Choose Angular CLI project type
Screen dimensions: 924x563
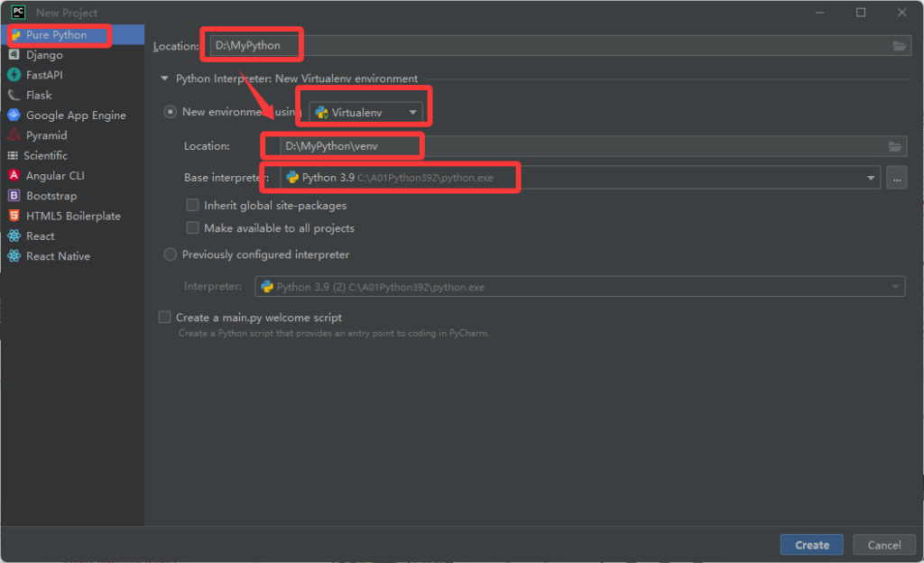click(x=55, y=176)
